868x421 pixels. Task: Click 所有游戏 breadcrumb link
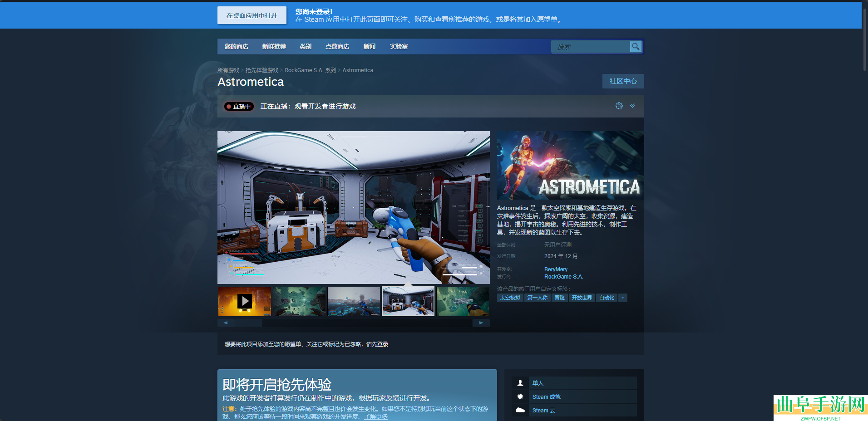tap(228, 70)
